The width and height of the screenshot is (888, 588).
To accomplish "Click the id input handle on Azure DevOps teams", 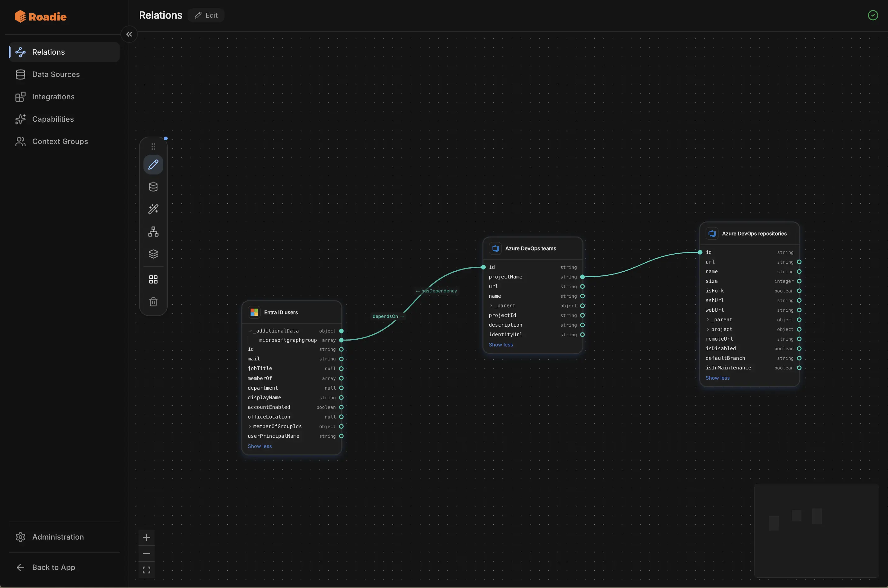I will tap(483, 267).
